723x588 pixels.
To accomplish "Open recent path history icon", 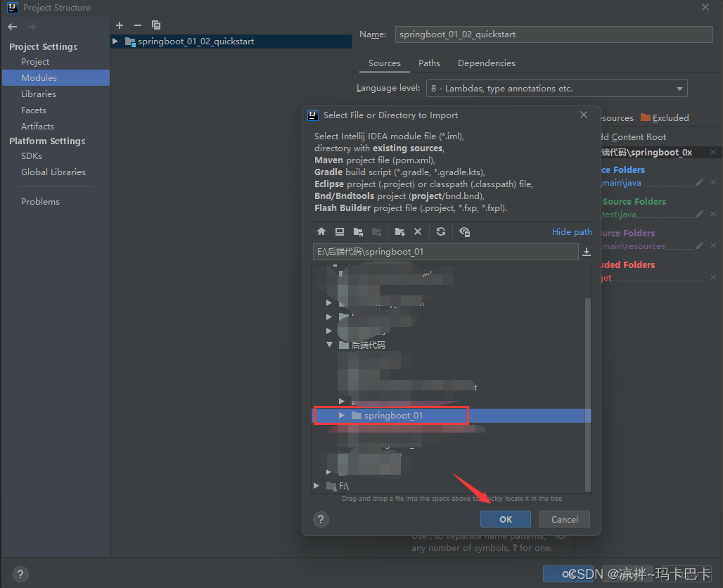I will (587, 252).
